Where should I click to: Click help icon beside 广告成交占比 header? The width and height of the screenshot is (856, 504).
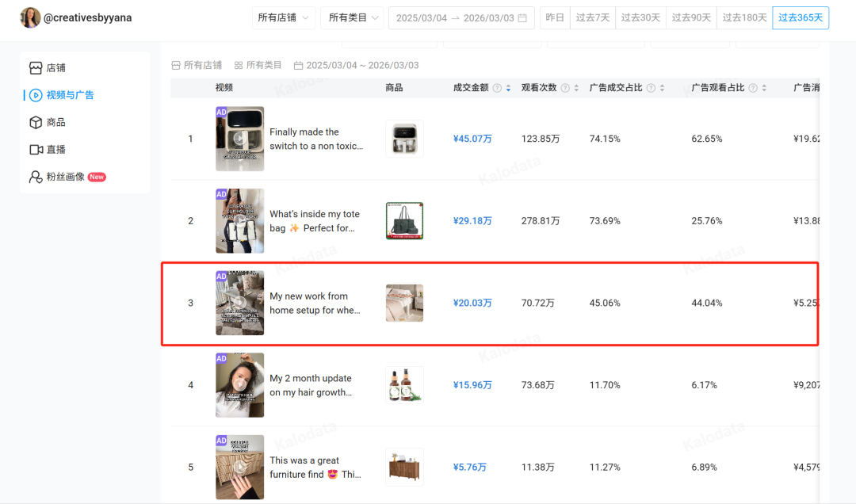click(x=651, y=88)
